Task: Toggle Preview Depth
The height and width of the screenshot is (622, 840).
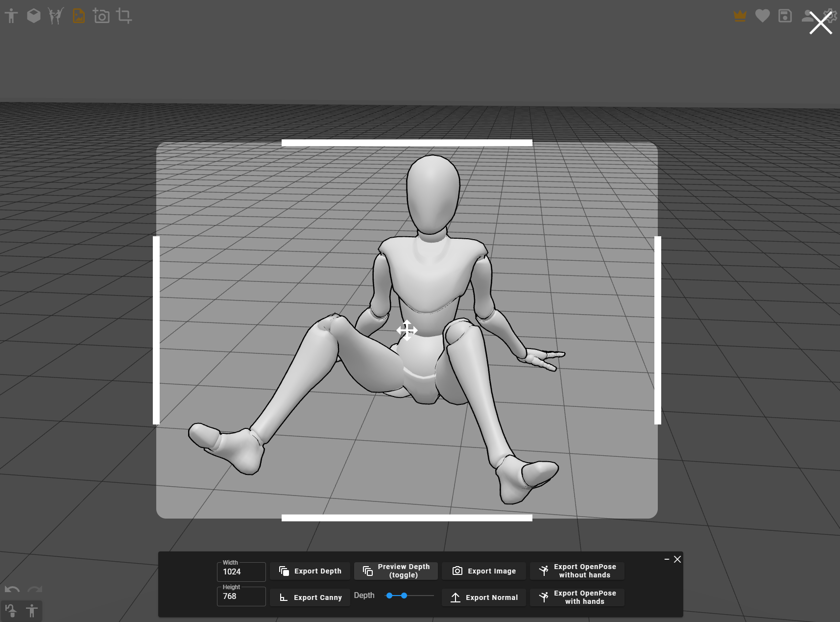Action: [396, 571]
